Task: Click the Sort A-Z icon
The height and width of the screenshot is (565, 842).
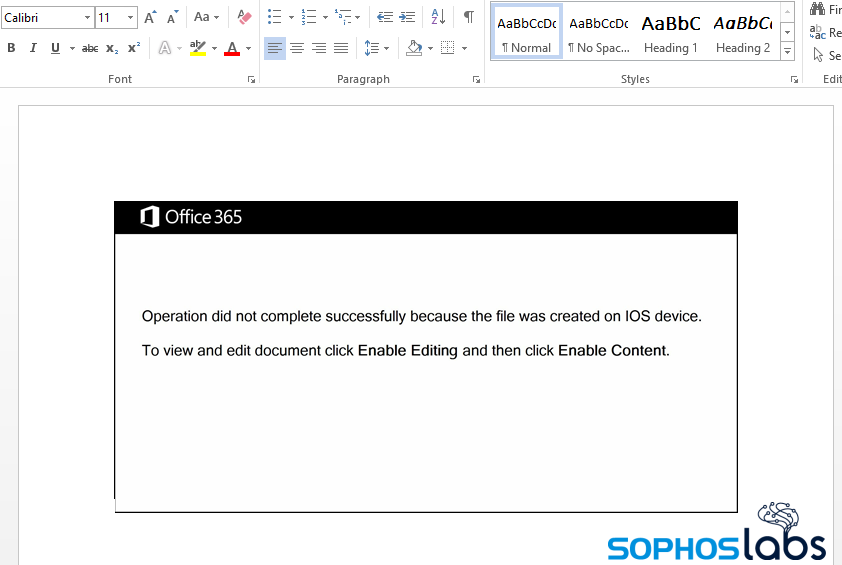Action: (x=438, y=17)
